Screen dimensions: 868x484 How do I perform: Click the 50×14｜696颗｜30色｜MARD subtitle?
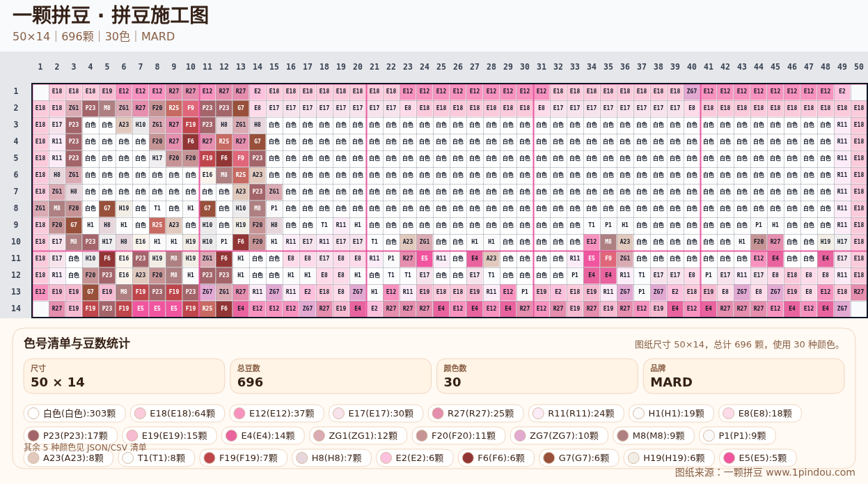click(93, 36)
